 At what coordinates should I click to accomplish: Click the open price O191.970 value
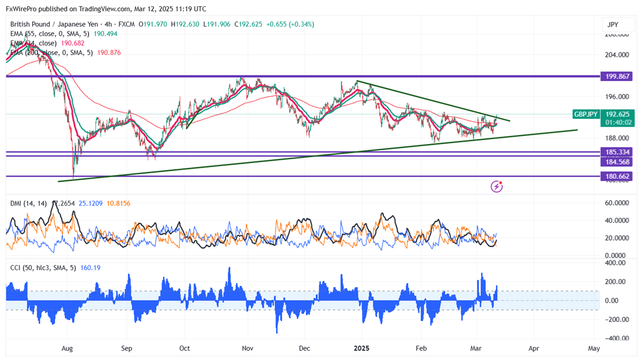point(153,24)
